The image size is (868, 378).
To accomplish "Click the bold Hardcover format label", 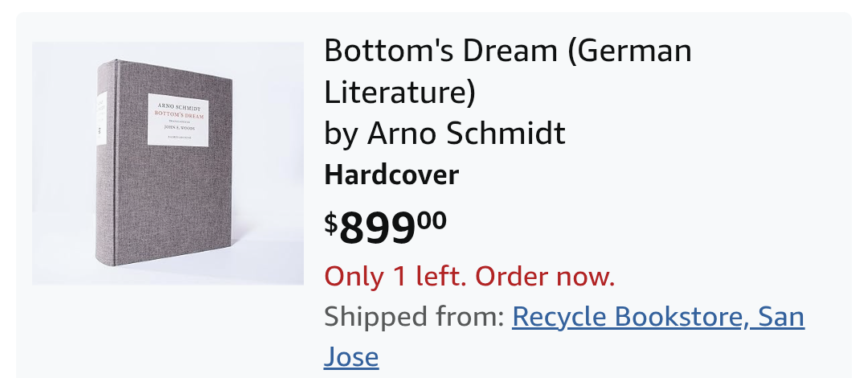I will click(391, 175).
